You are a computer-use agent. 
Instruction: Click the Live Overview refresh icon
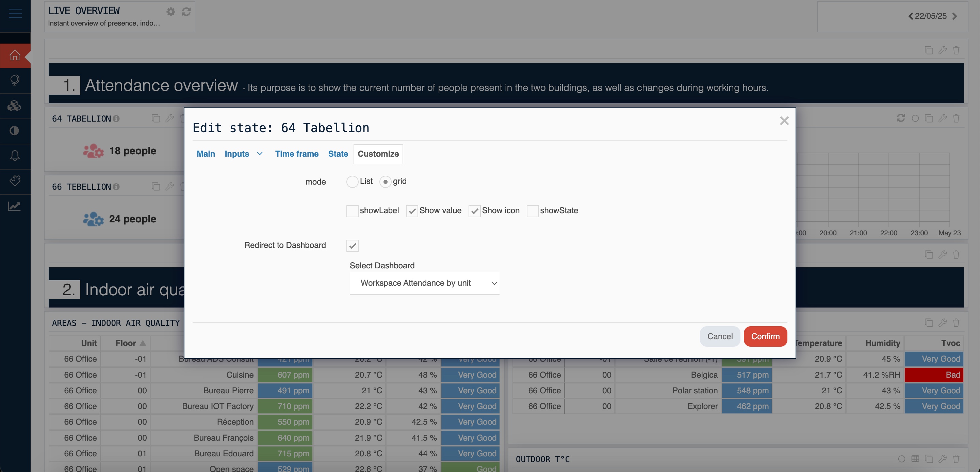coord(186,12)
